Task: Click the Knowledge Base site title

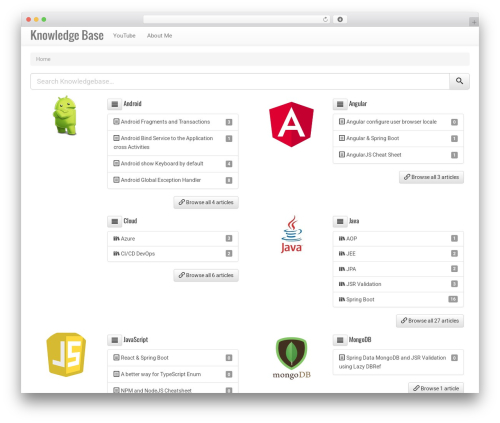Action: click(67, 35)
